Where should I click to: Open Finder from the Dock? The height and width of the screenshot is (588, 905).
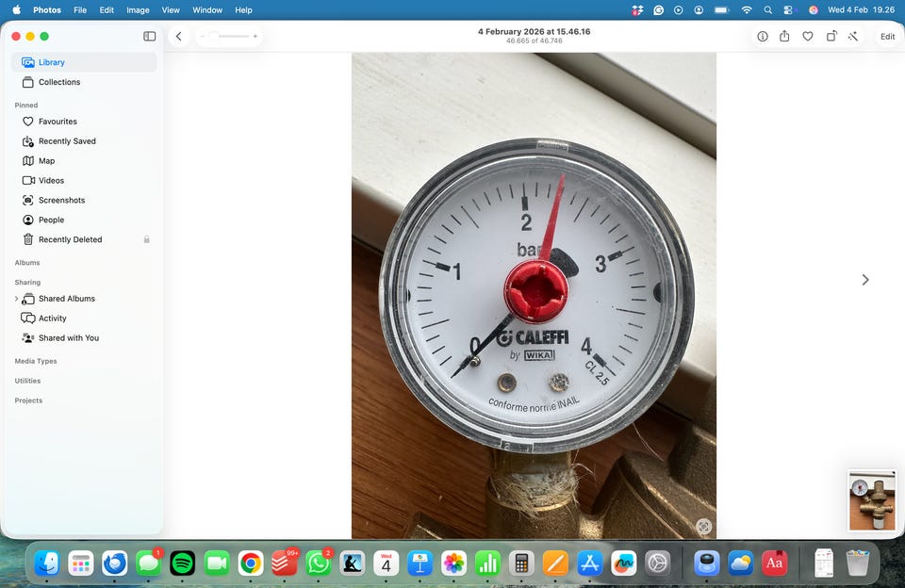(47, 563)
